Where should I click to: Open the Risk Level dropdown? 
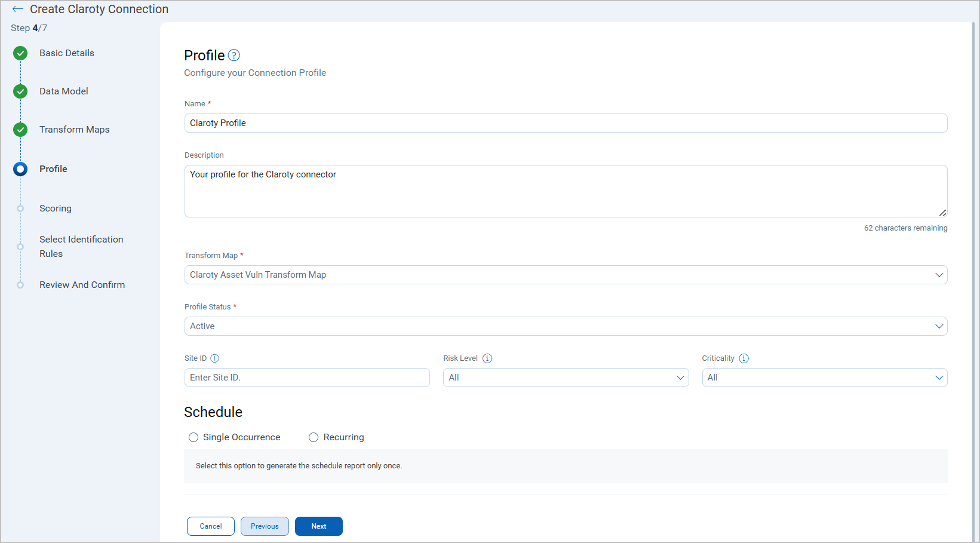click(566, 378)
